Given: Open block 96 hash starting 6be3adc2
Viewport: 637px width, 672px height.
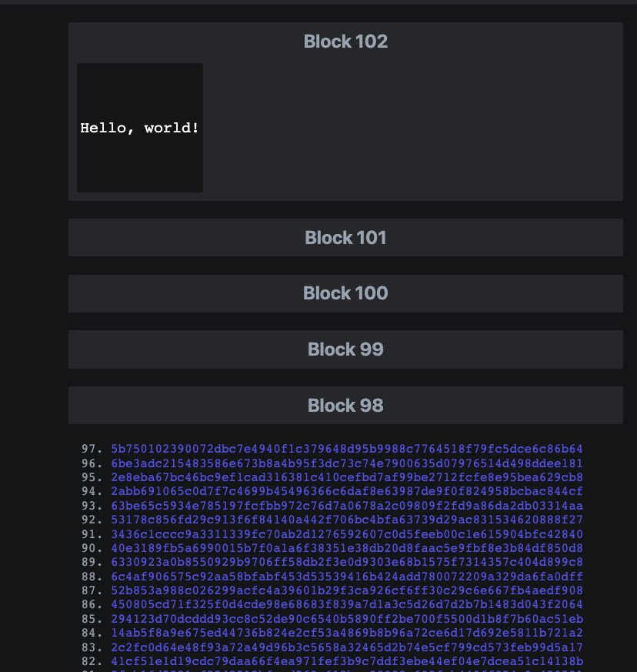Looking at the screenshot, I should (x=347, y=463).
